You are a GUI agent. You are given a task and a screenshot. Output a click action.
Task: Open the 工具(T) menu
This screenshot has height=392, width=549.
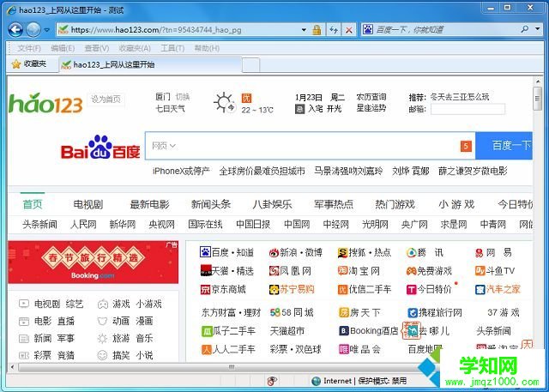click(172, 48)
